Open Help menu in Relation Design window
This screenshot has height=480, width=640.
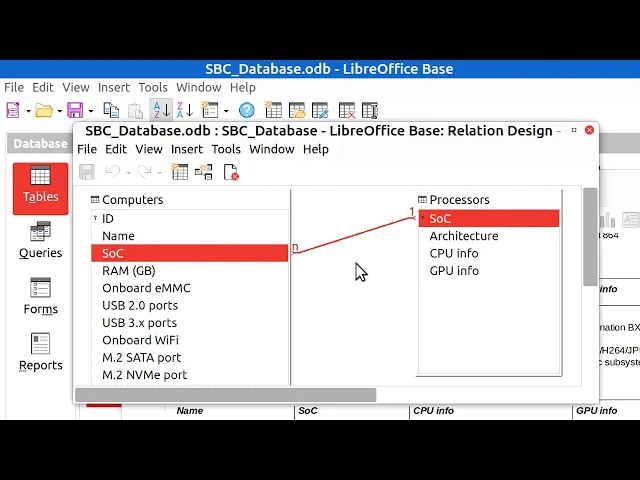(316, 149)
